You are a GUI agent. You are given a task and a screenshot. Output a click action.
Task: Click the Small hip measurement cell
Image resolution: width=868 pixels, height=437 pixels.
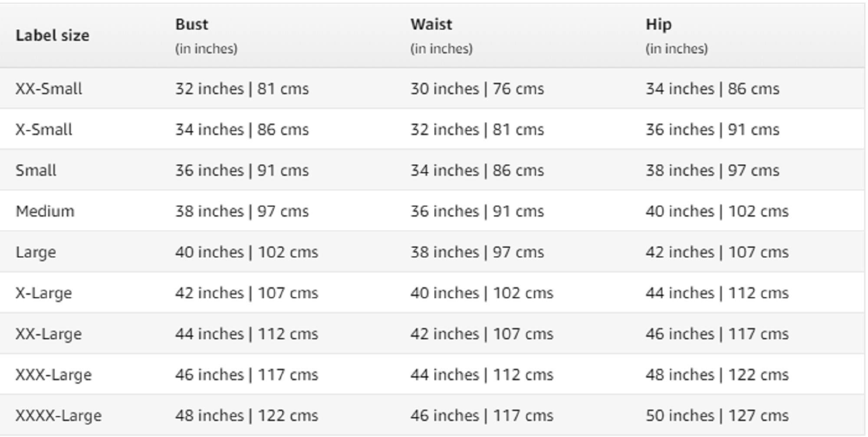712,171
